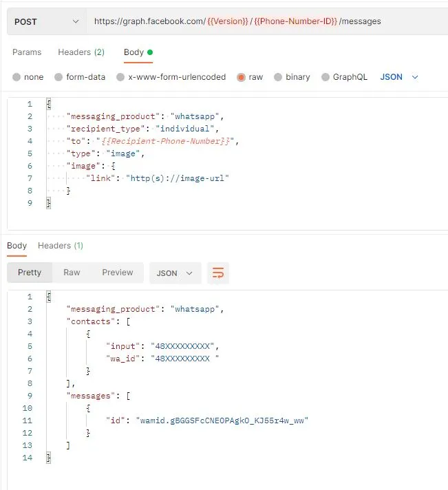The height and width of the screenshot is (490, 448).
Task: Click the image link line in request body
Action: 158,178
